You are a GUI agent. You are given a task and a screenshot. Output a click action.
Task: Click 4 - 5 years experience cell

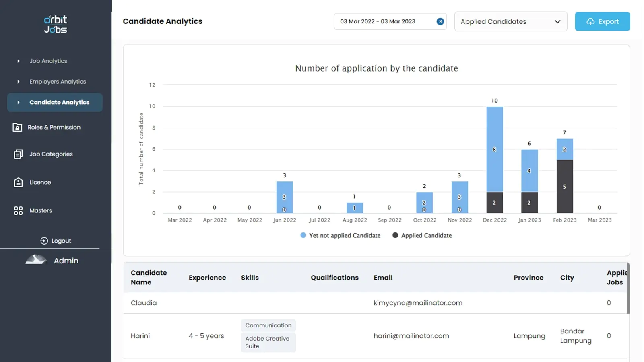[206, 336]
